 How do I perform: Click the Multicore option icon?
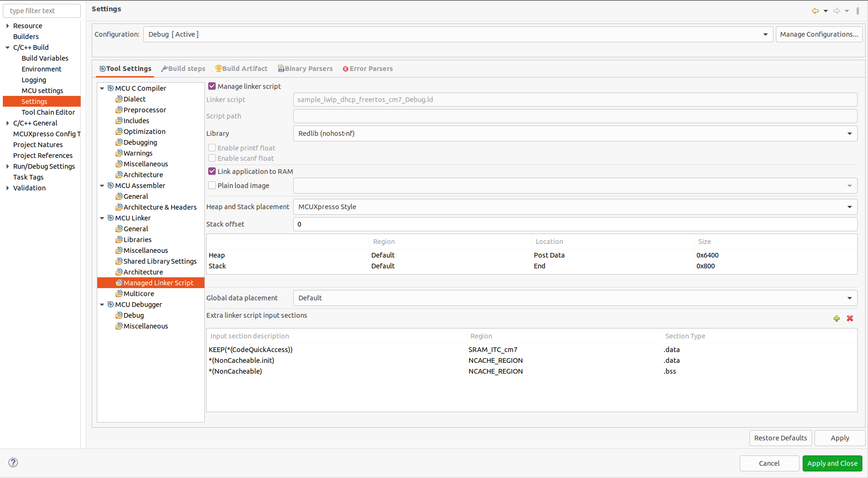coord(119,294)
